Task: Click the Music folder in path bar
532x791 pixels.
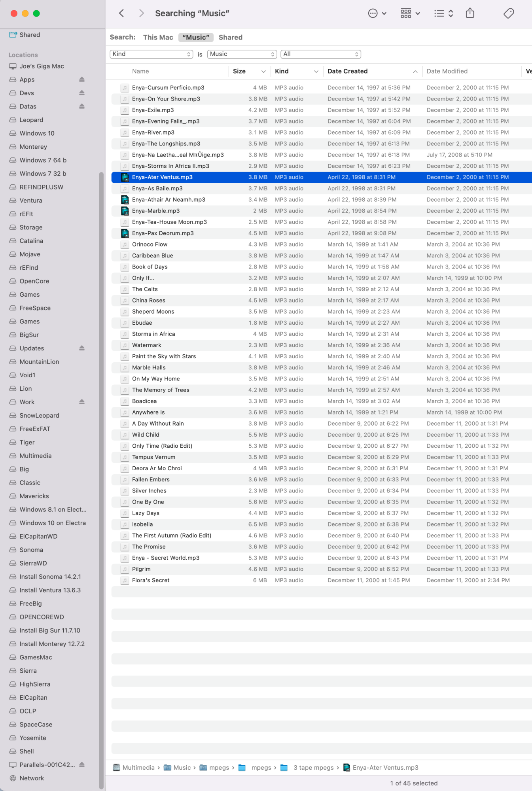Action: pyautogui.click(x=177, y=768)
